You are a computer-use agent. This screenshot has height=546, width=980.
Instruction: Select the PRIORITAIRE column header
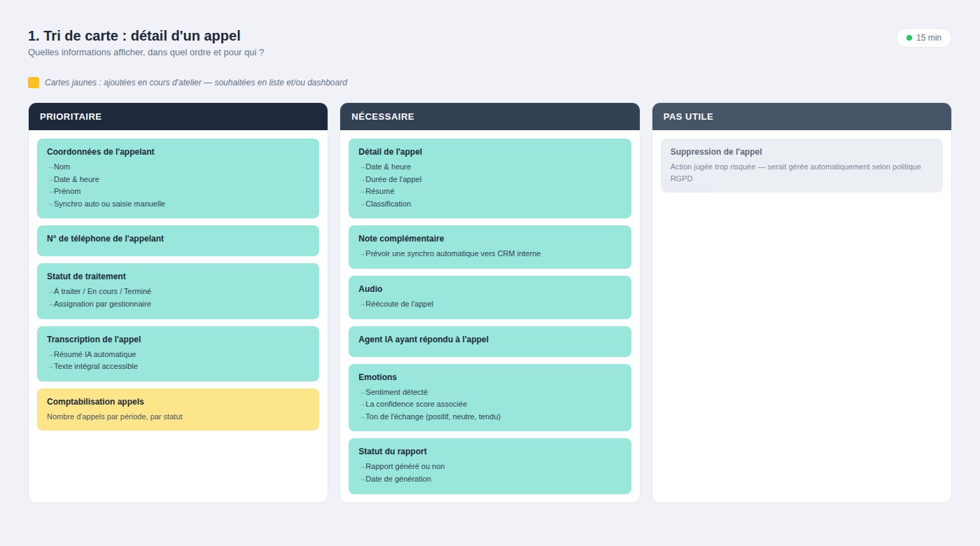coord(178,117)
